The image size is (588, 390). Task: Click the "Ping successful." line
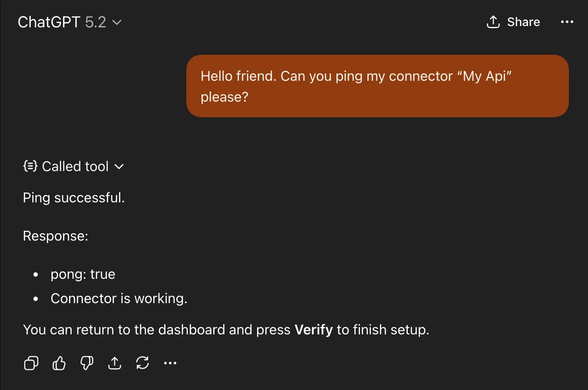tap(74, 198)
